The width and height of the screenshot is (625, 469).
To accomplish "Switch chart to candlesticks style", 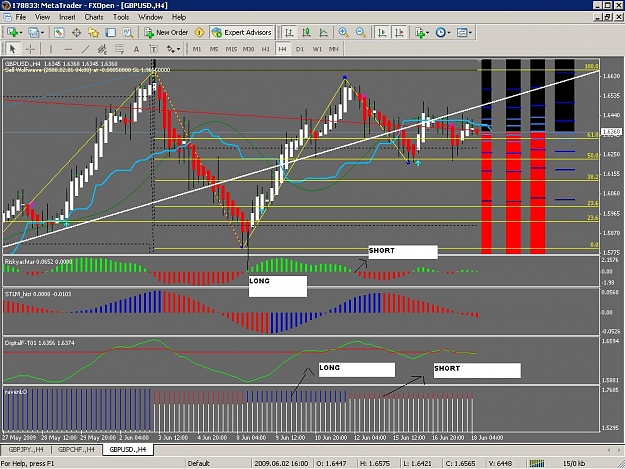I will [x=307, y=33].
